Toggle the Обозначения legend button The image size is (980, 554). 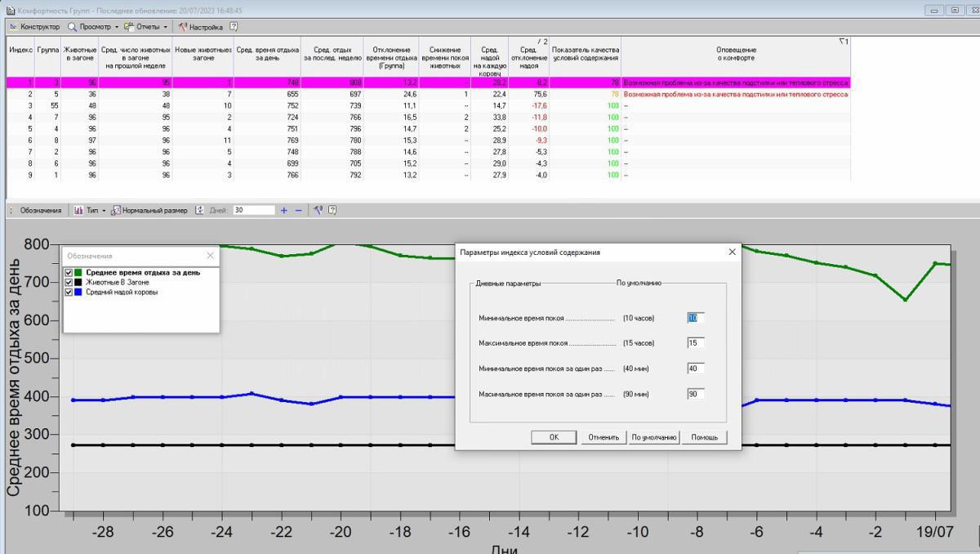[x=40, y=210]
